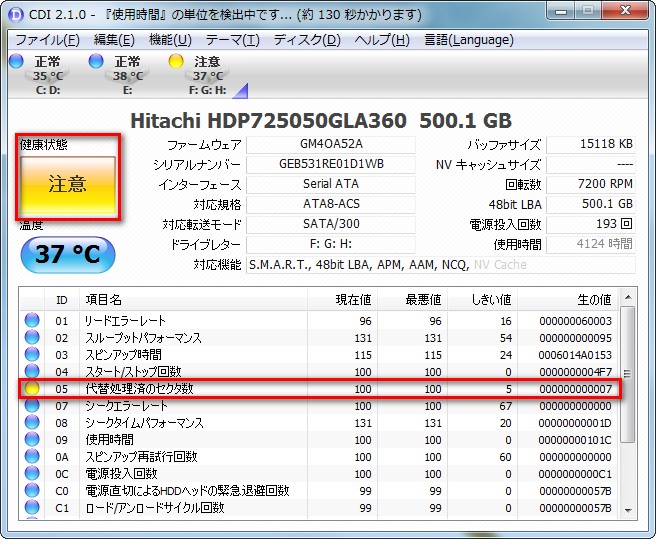Click the yellow status icon for attribute 05
This screenshot has height=539, width=656.
coord(32,389)
